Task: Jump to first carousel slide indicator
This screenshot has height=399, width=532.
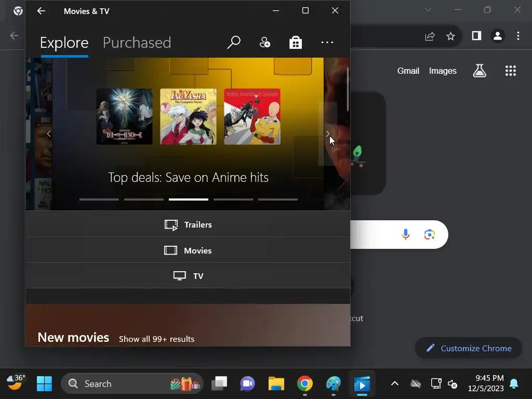Action: click(x=99, y=199)
